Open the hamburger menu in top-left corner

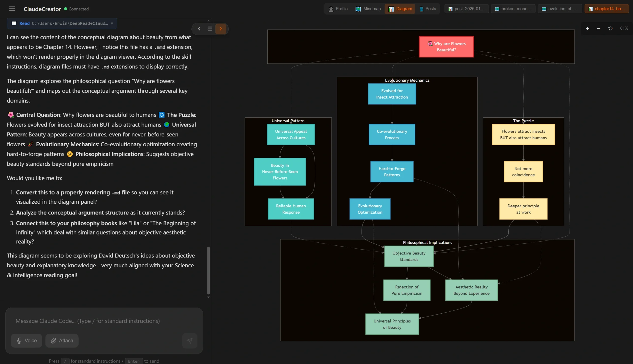coord(12,9)
